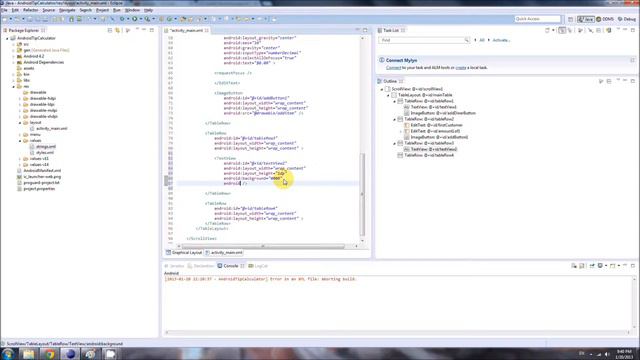
Task: Click the Quick Access search box
Action: coord(538,19)
